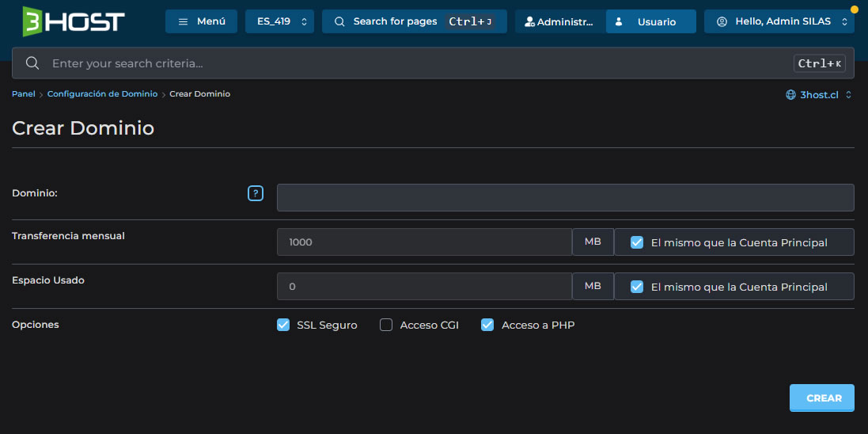
Task: Uncheck Transferencia mensual same-as-main-account checkbox
Action: [637, 242]
